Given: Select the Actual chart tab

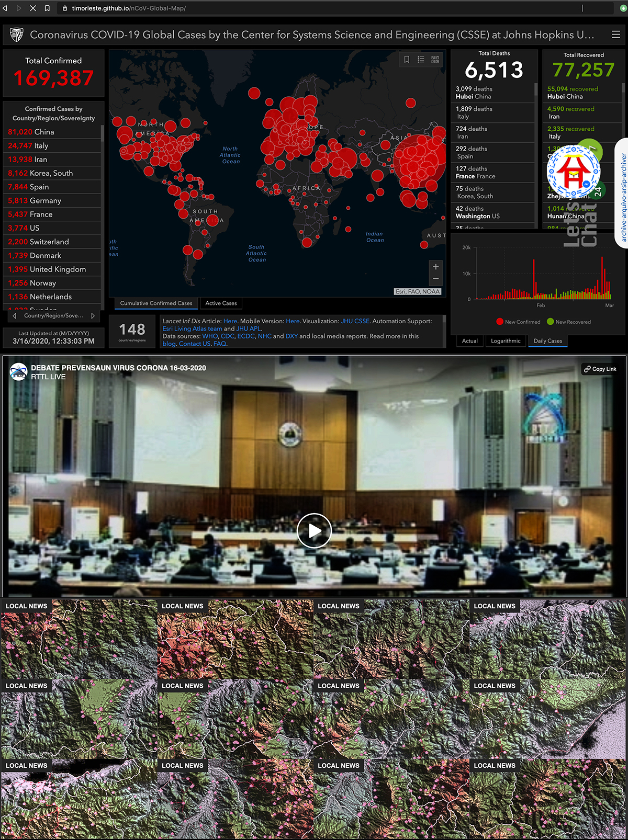Looking at the screenshot, I should (469, 341).
